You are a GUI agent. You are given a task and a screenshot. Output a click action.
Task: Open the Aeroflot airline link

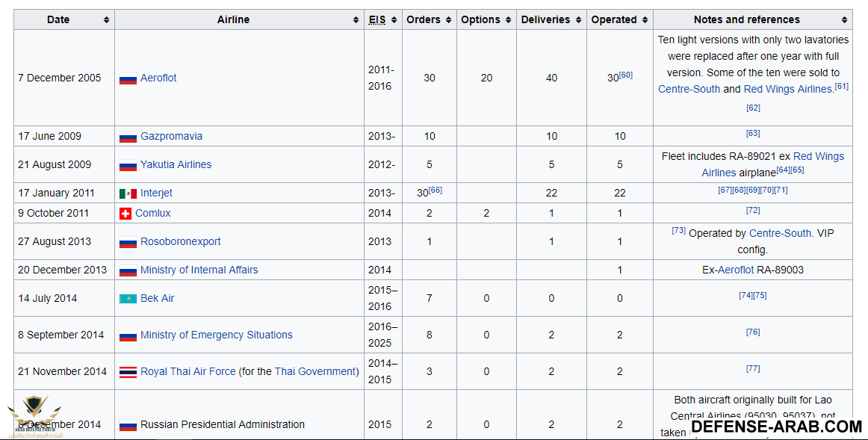pyautogui.click(x=158, y=78)
